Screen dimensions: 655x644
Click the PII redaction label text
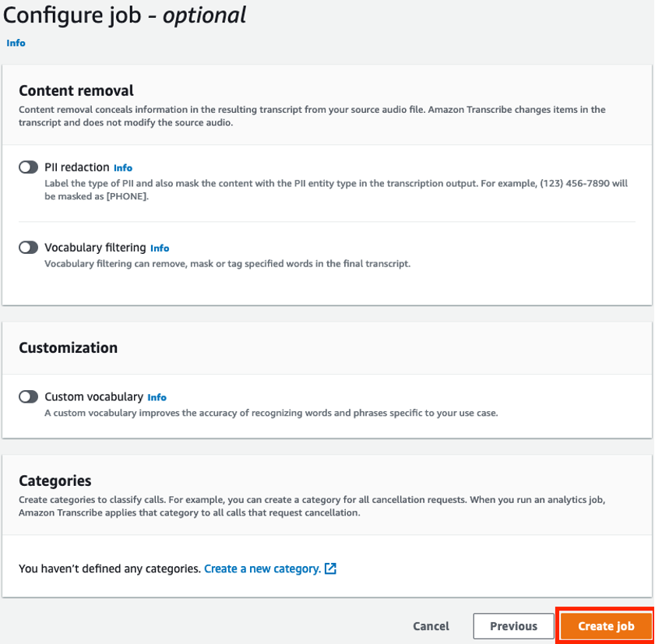click(x=76, y=167)
